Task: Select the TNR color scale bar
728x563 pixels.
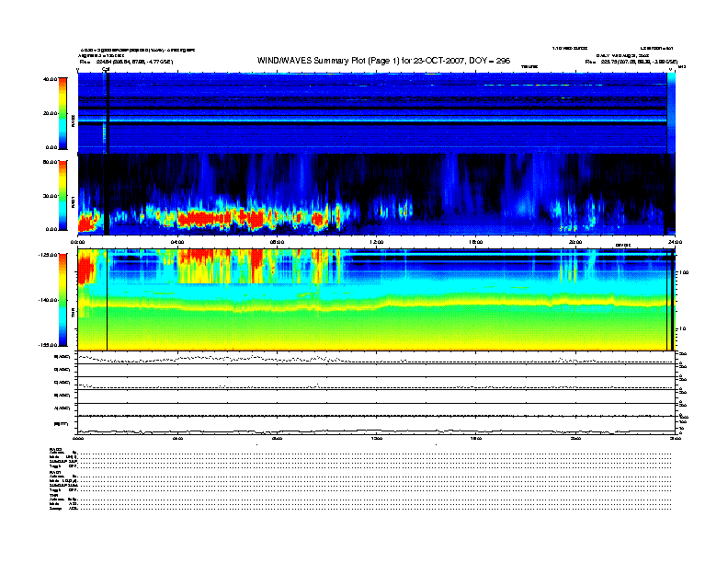Action: 63,300
